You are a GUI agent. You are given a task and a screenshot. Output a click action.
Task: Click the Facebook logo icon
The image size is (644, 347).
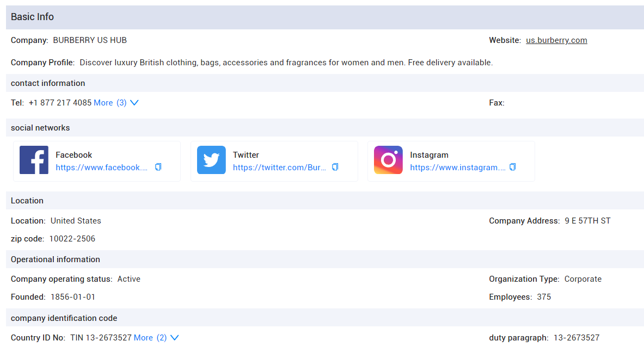[x=34, y=160]
